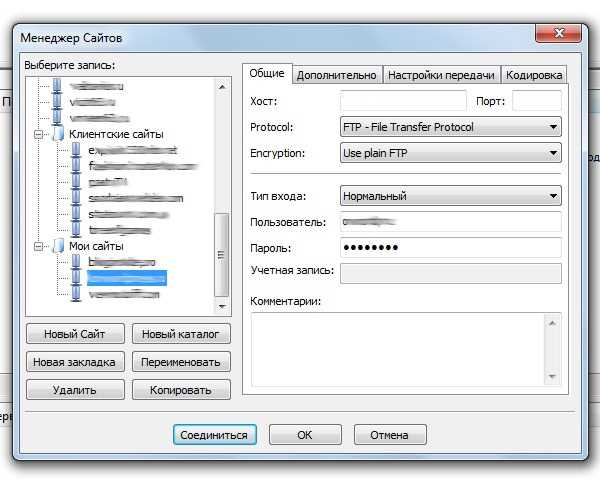This screenshot has width=600, height=500.
Task: Click inside the Комментарии text area
Action: [398, 350]
